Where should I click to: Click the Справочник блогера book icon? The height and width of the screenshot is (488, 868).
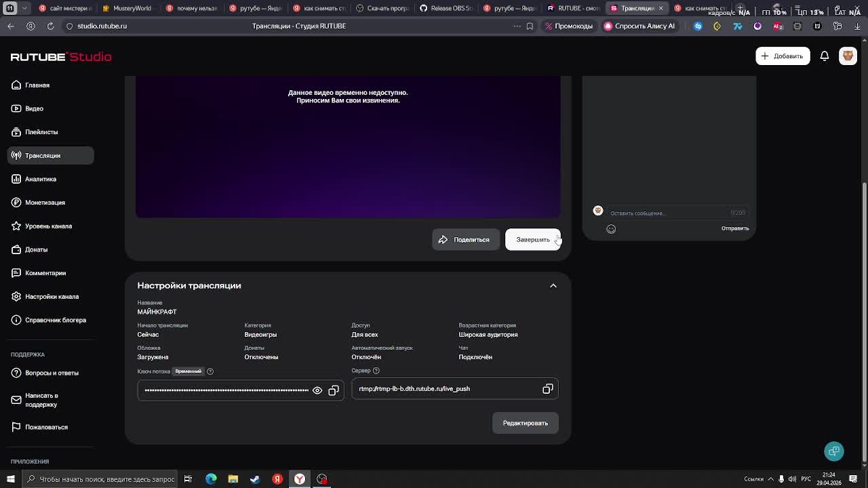[16, 320]
